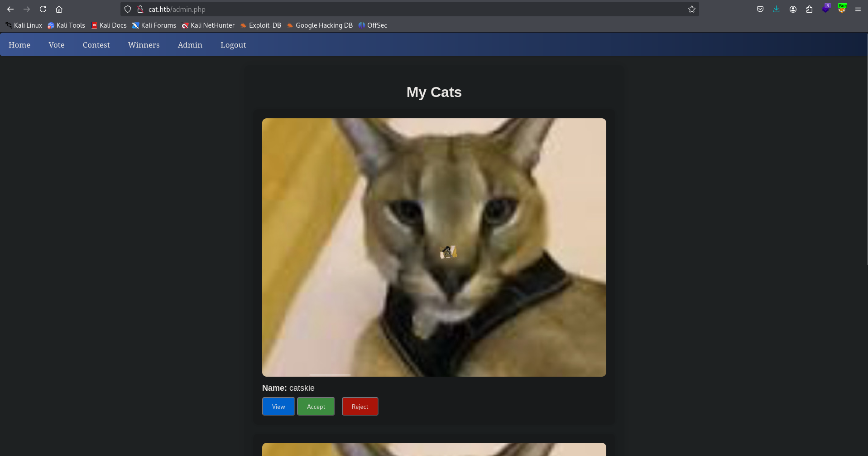This screenshot has height=456, width=868.
Task: Accept the catskie cat submission
Action: coord(316,407)
